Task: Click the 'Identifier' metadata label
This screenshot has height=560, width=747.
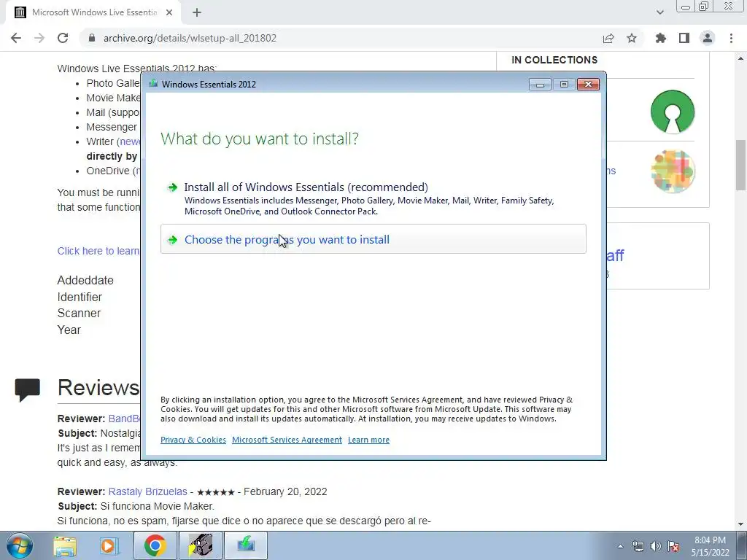Action: 80,297
